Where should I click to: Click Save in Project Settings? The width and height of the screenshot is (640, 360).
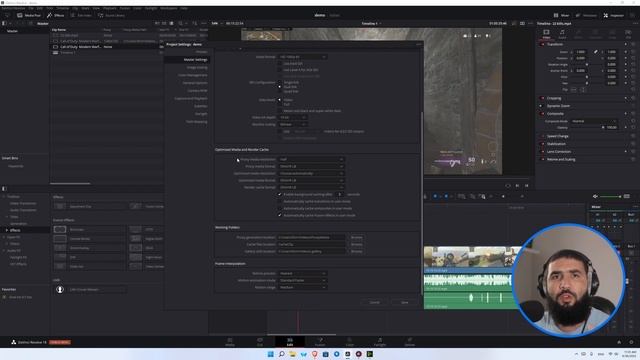[x=404, y=302]
